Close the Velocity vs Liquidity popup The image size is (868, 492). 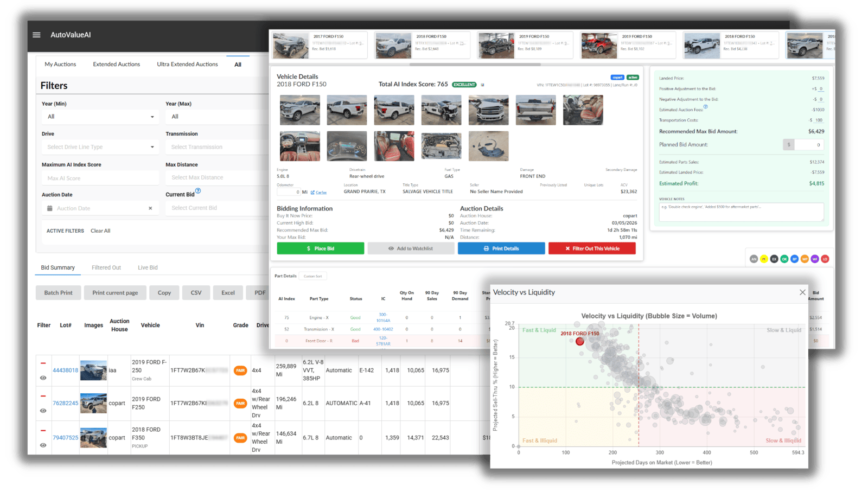point(802,292)
